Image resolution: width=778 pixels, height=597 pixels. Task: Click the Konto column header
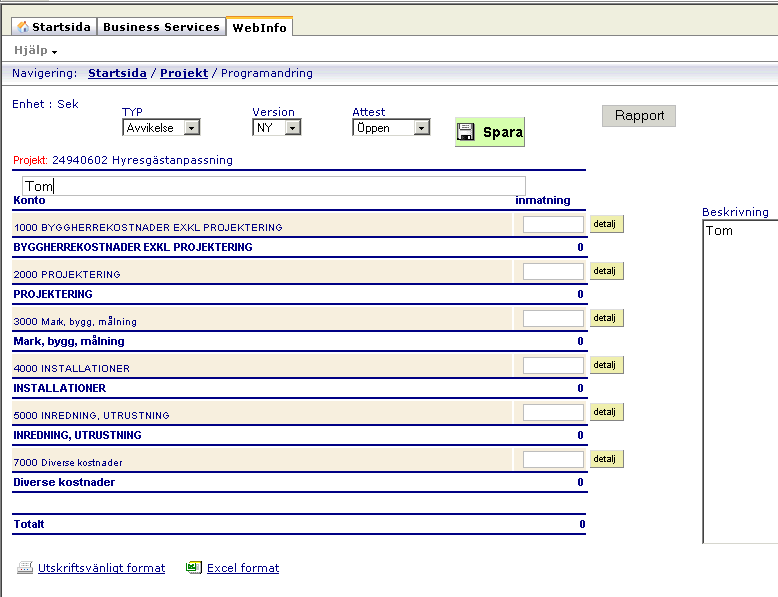point(29,200)
